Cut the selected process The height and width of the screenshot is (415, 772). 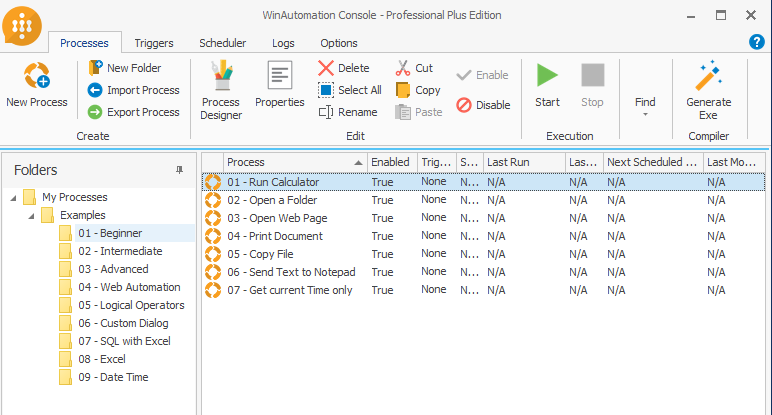pyautogui.click(x=414, y=68)
